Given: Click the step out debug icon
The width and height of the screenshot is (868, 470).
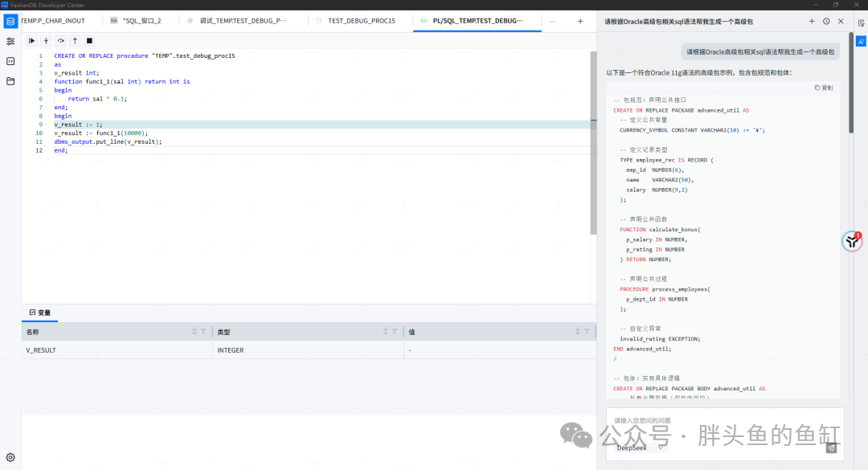Looking at the screenshot, I should (x=76, y=41).
